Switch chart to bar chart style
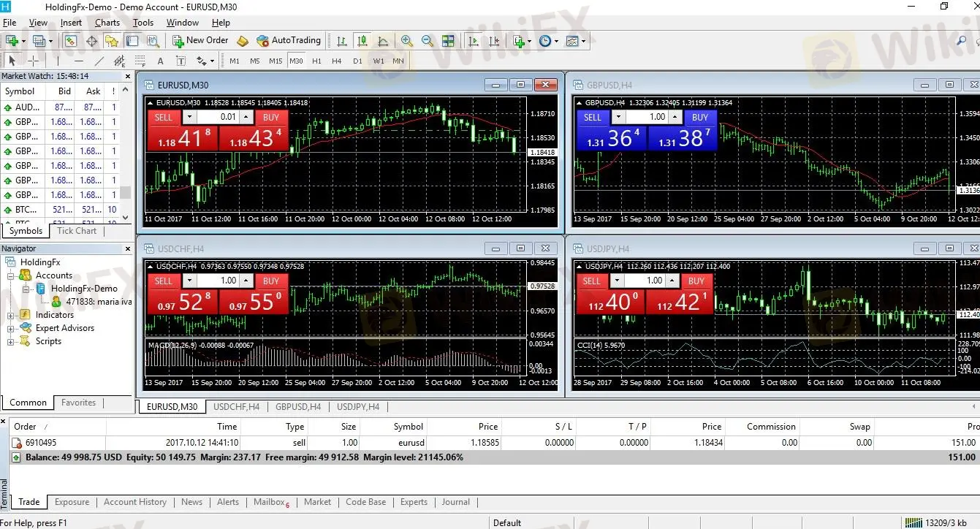Image resolution: width=980 pixels, height=529 pixels. pos(341,41)
